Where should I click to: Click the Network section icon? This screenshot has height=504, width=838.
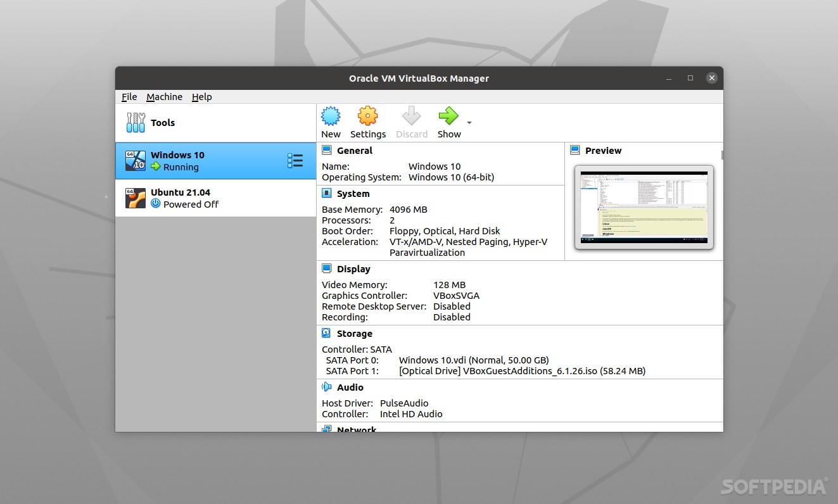[x=327, y=429]
